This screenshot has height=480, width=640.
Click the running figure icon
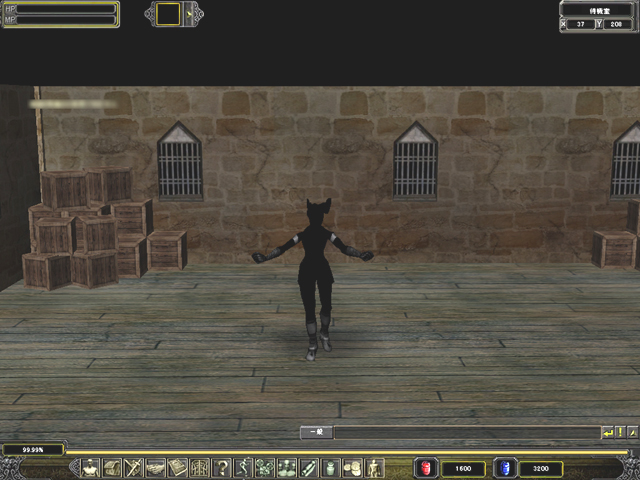tap(243, 468)
